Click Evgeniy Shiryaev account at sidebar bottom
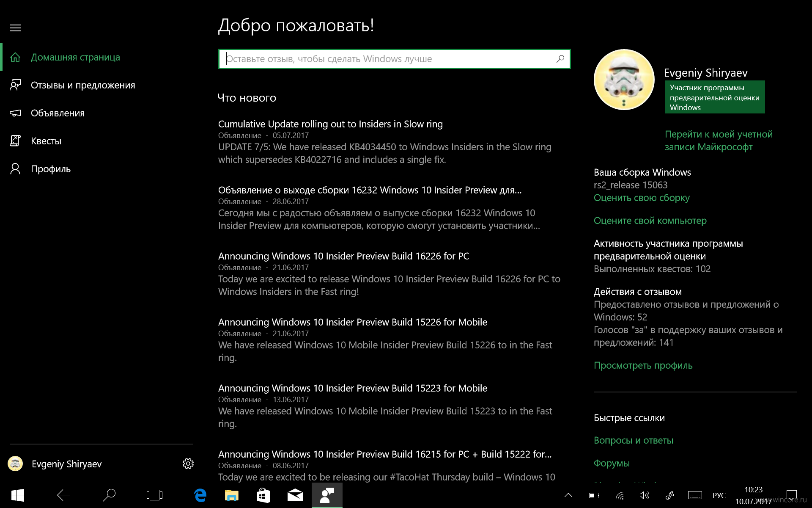 (66, 464)
